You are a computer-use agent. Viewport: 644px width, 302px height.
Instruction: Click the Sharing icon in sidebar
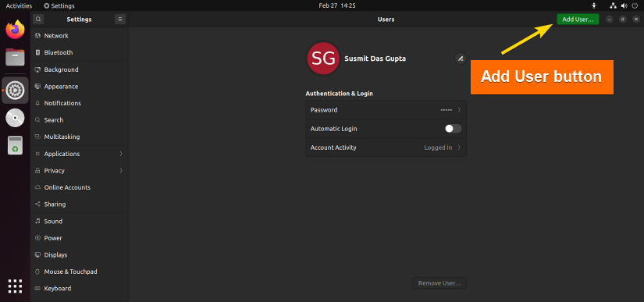click(37, 204)
